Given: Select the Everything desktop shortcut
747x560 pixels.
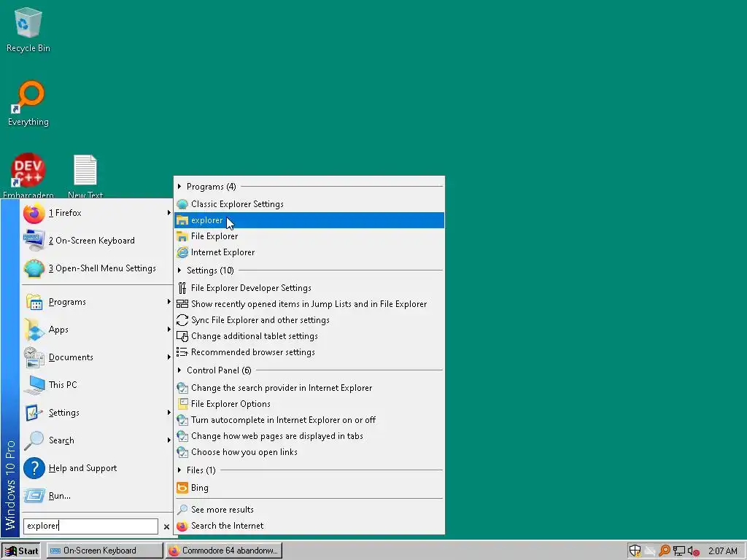Looking at the screenshot, I should pos(28,104).
